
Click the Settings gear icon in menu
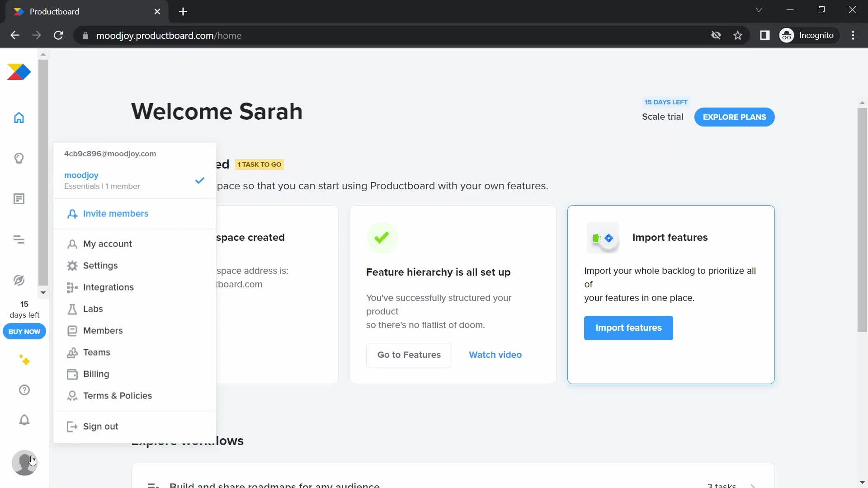pyautogui.click(x=72, y=266)
